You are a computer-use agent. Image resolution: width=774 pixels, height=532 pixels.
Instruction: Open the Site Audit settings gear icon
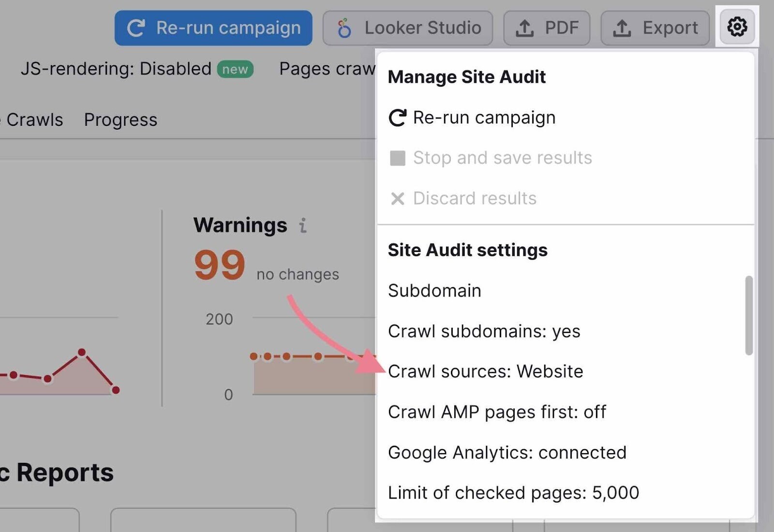click(x=736, y=27)
